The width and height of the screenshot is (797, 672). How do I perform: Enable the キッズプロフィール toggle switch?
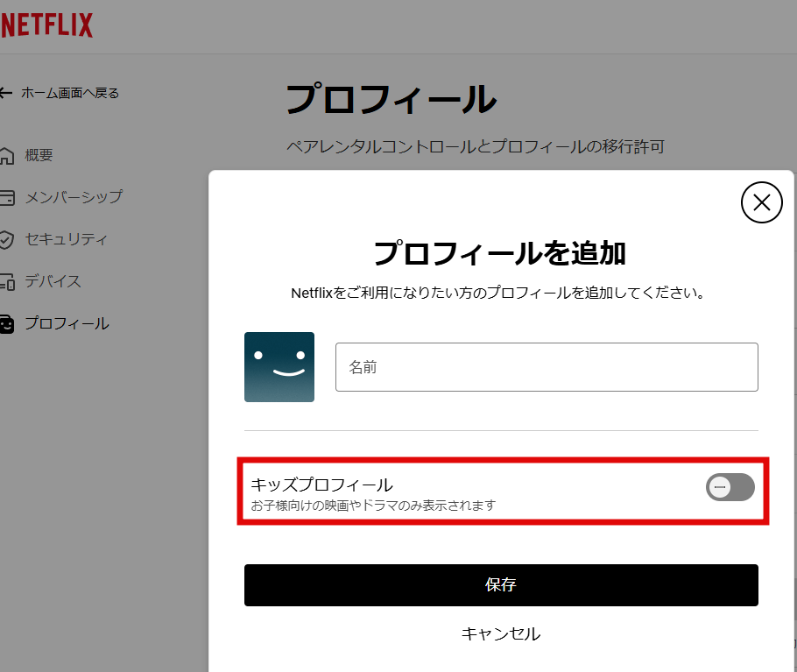pyautogui.click(x=730, y=487)
